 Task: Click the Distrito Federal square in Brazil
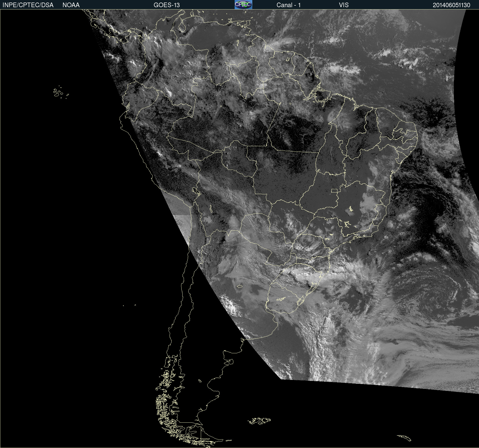coord(334,191)
